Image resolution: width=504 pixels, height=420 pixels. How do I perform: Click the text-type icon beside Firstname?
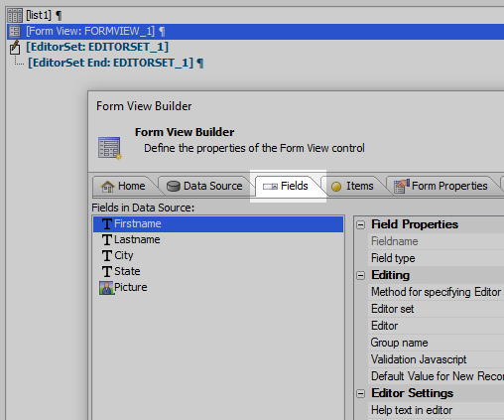click(x=106, y=224)
